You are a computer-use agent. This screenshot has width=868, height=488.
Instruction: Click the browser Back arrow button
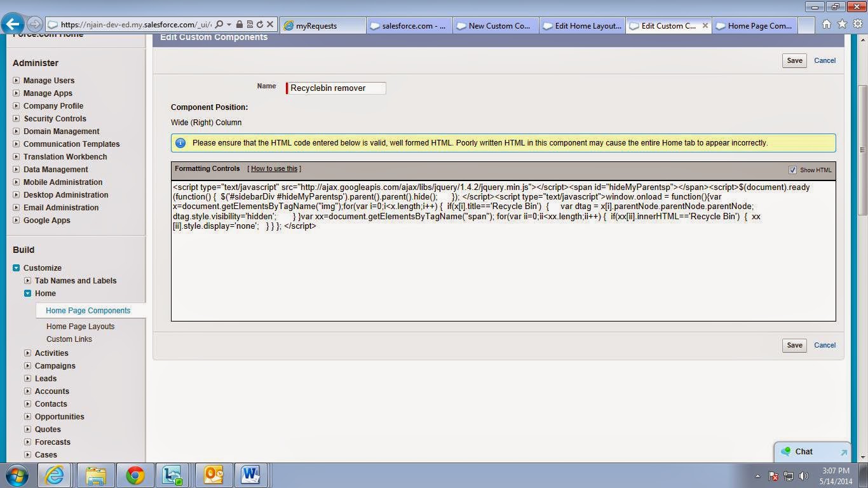click(13, 24)
